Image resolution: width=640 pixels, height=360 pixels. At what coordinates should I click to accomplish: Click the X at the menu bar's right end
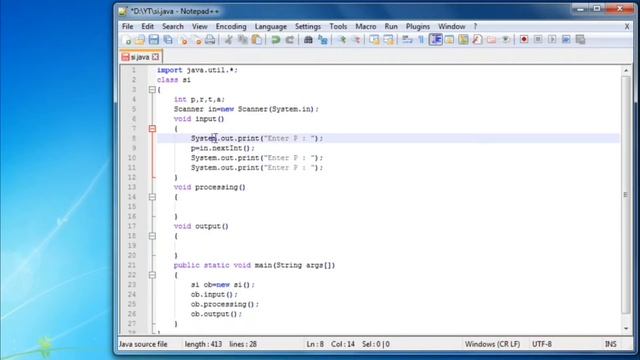[x=627, y=27]
